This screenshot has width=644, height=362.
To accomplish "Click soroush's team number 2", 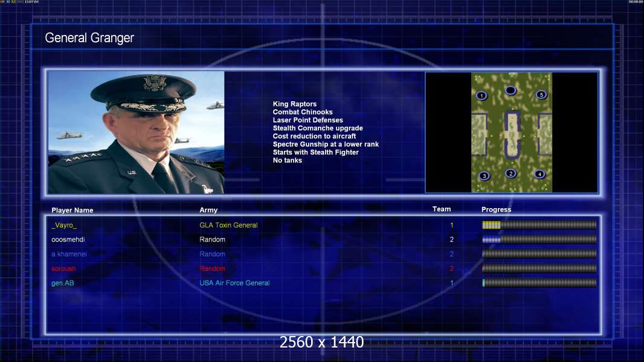I will coord(452,268).
